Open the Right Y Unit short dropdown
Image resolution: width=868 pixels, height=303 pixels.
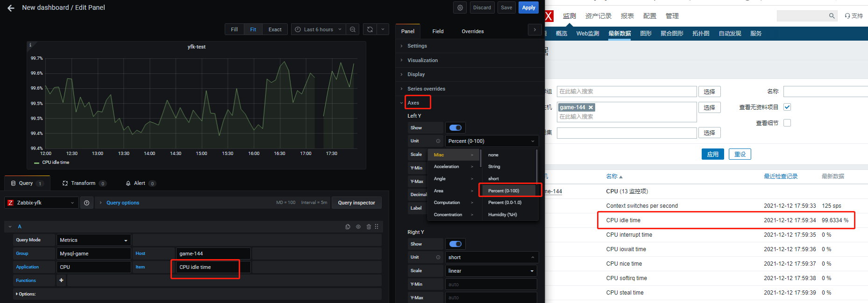492,257
